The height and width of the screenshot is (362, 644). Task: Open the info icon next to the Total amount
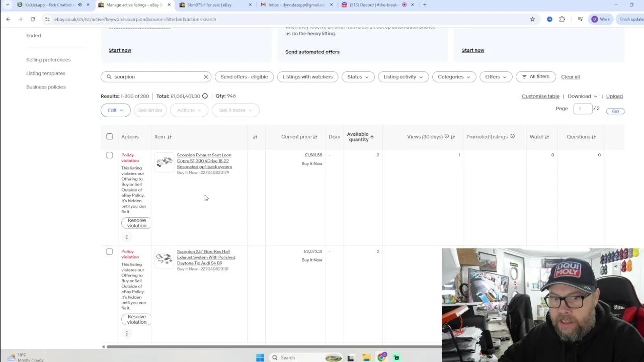[x=205, y=96]
